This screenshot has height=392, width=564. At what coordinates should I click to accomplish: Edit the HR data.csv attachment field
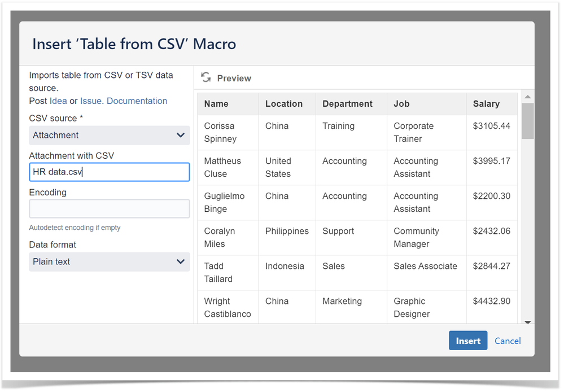point(109,172)
